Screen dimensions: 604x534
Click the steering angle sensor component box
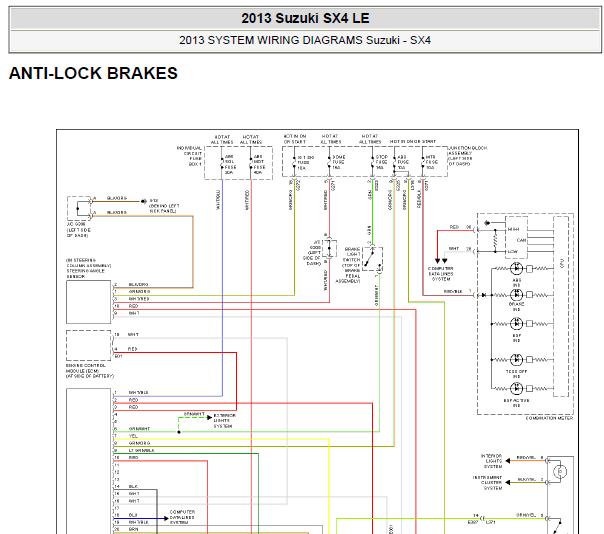[x=89, y=302]
